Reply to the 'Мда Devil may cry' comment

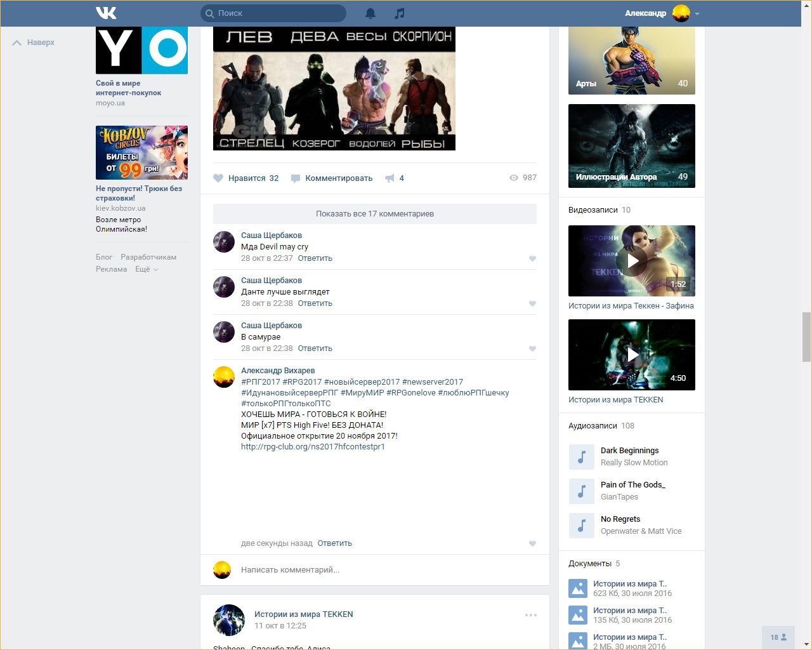pos(315,258)
